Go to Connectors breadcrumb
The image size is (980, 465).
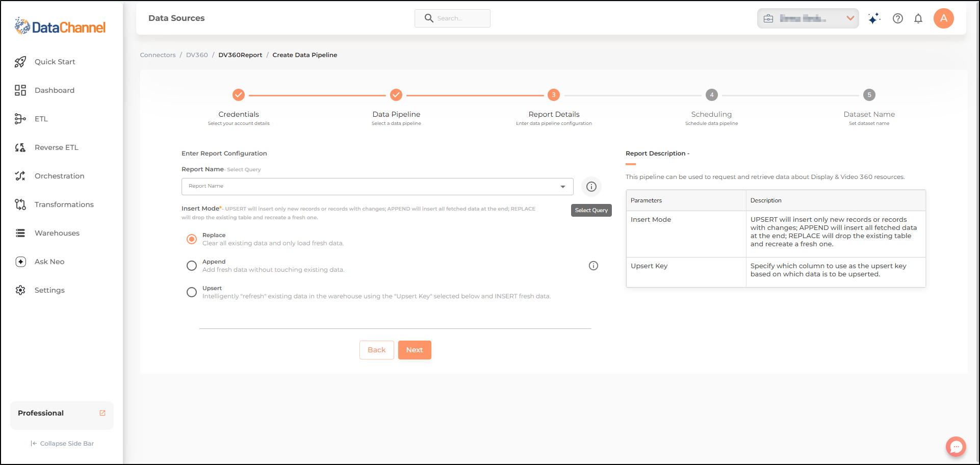point(158,55)
